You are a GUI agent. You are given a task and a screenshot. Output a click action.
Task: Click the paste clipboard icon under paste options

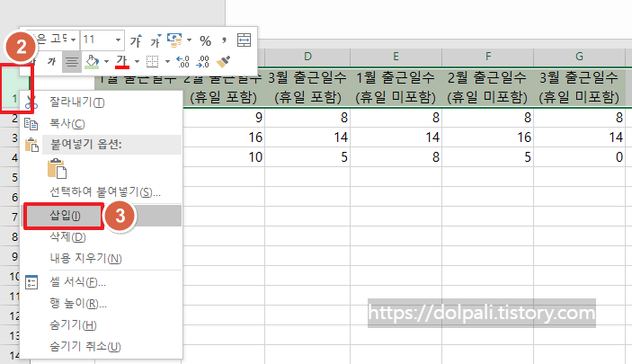(57, 168)
